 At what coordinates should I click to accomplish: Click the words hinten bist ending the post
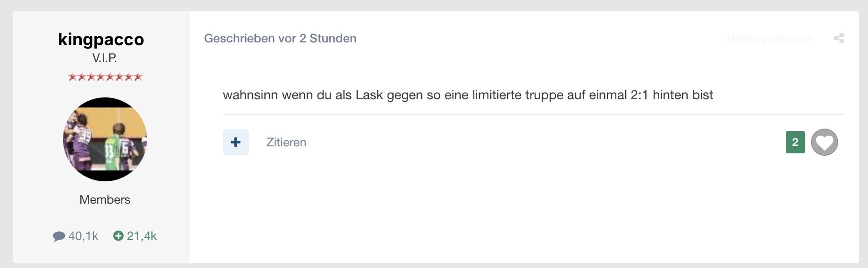coord(683,95)
